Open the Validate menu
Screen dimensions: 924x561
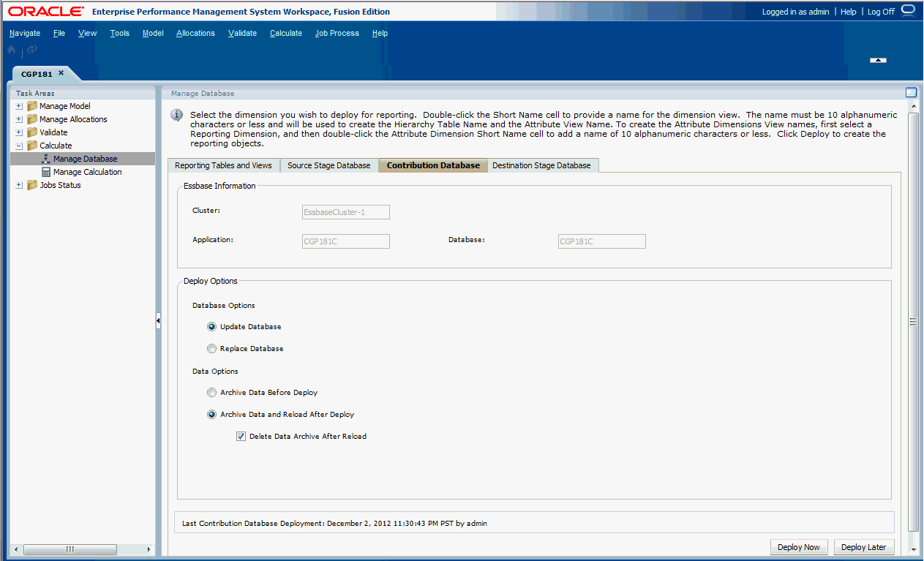coord(242,33)
